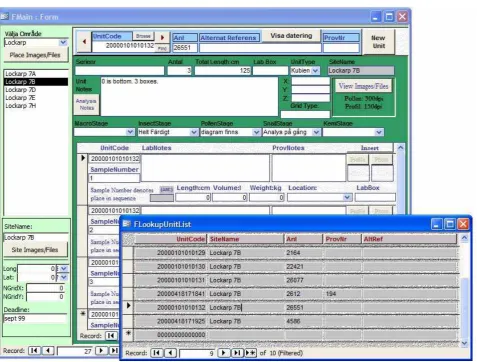Screen dimensions: 477x362
Task: Click lookup row with UnitCode 20000101010129
Action: pos(296,253)
